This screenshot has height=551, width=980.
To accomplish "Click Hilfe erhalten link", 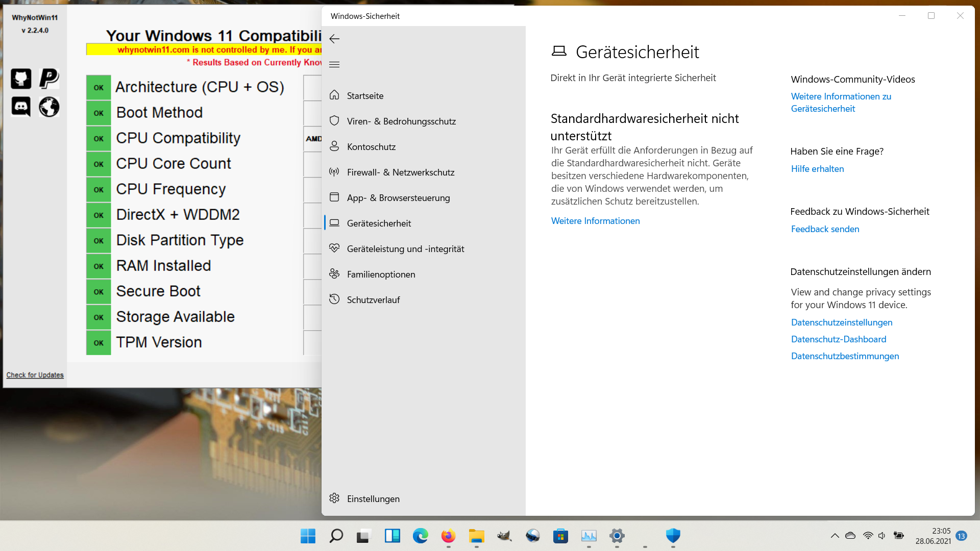I will [x=817, y=169].
